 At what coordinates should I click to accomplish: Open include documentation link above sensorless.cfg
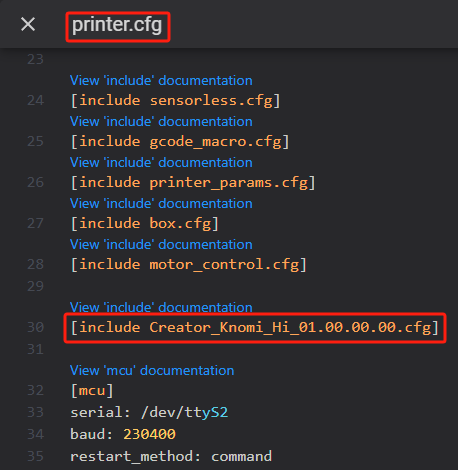click(161, 80)
